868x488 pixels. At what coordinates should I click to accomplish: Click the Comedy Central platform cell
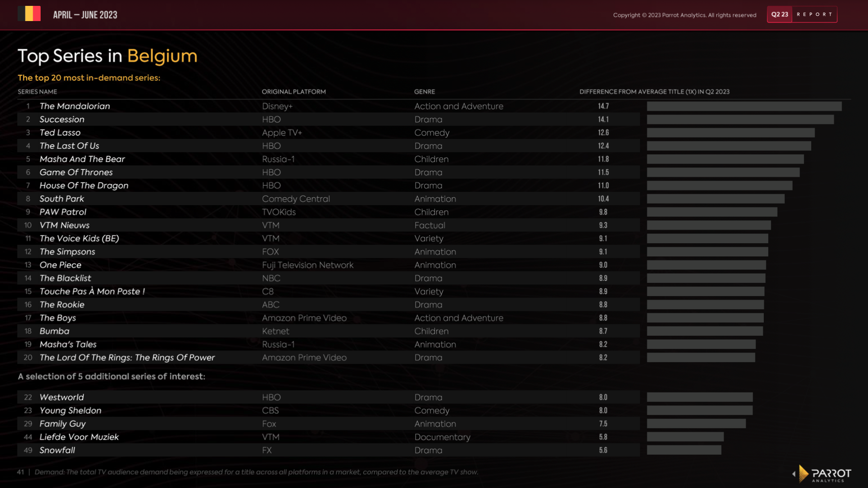coord(296,199)
